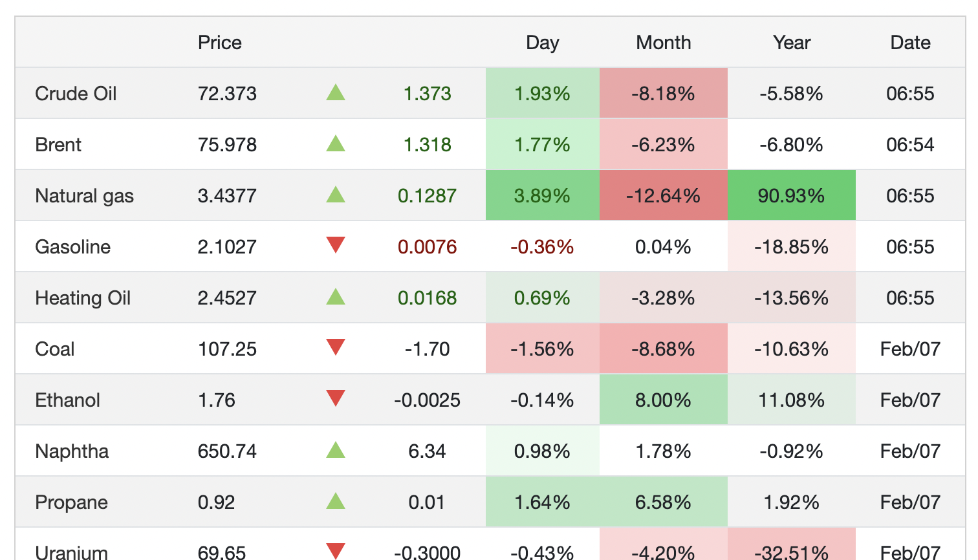Viewport: 978px width, 560px height.
Task: Select Crude Oil price 72.373
Action: (227, 94)
